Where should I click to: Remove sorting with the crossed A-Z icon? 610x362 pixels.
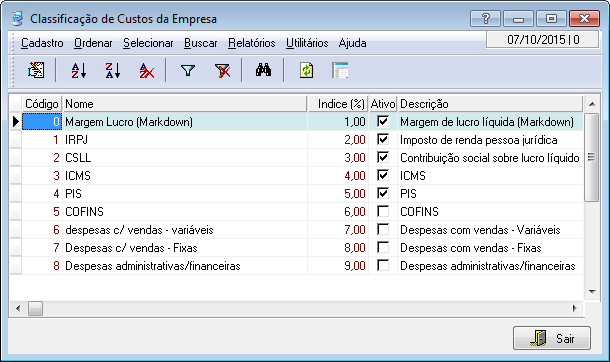[x=147, y=70]
